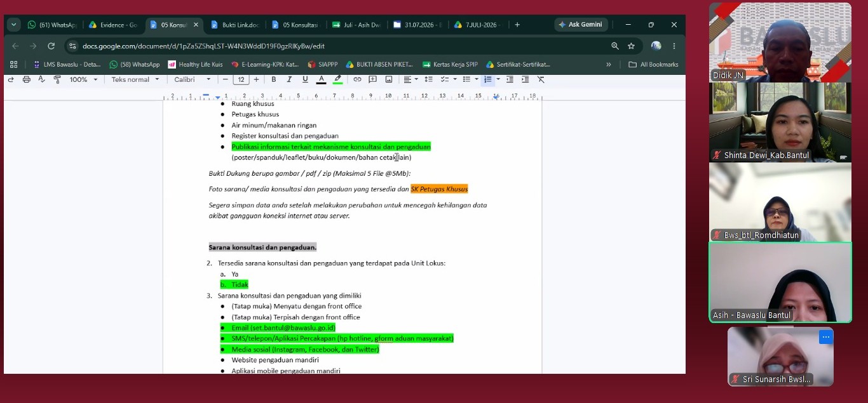Switch to the 'Evidence - Go' Drive tab
The width and height of the screenshot is (868, 403).
(113, 25)
